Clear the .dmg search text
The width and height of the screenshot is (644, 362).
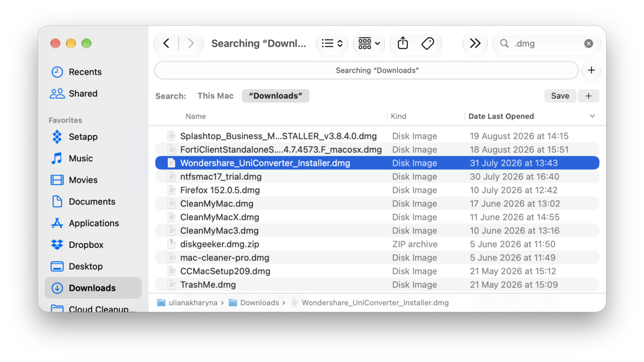click(588, 43)
